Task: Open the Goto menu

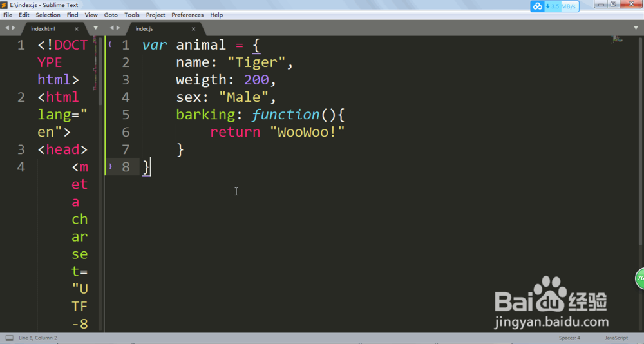Action: click(x=111, y=15)
